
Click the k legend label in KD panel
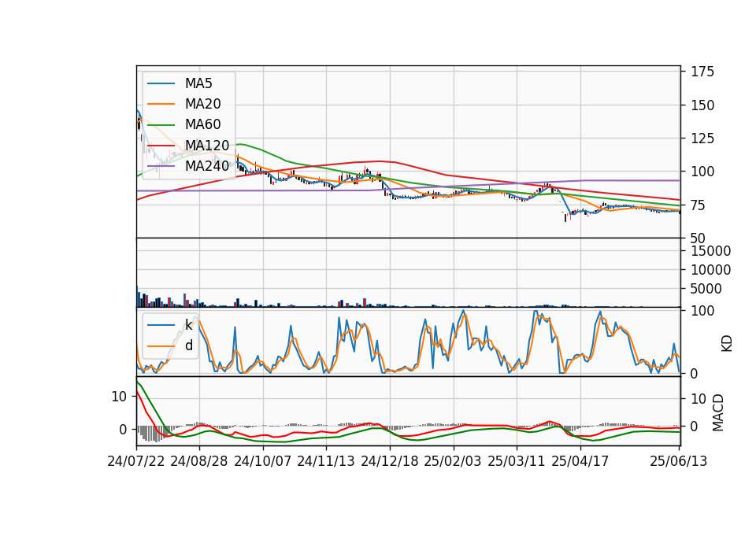pyautogui.click(x=189, y=325)
